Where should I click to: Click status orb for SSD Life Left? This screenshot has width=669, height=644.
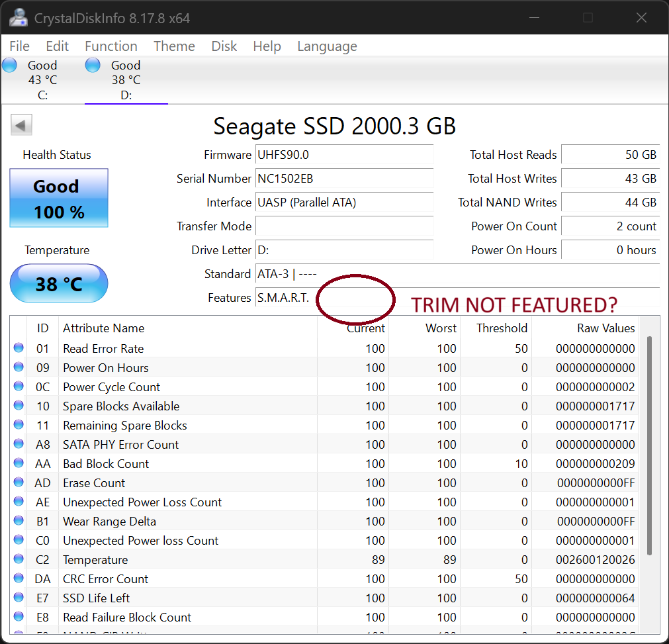pos(19,598)
